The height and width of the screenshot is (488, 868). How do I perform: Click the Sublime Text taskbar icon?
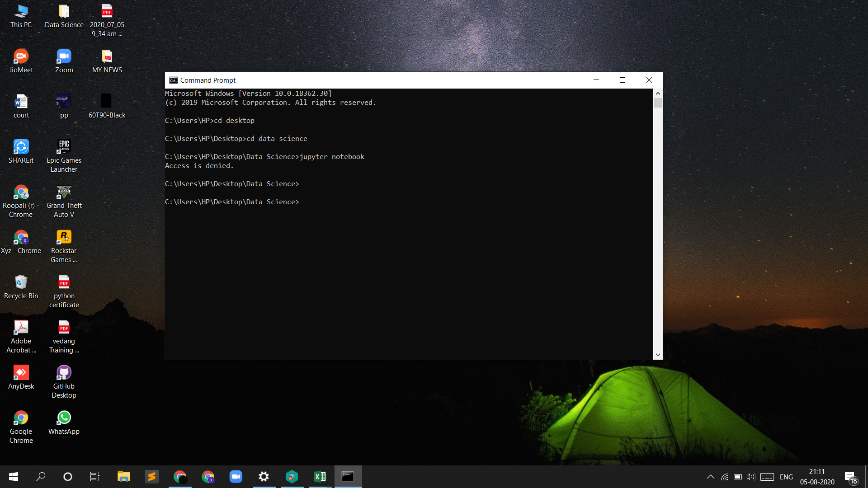(x=151, y=476)
